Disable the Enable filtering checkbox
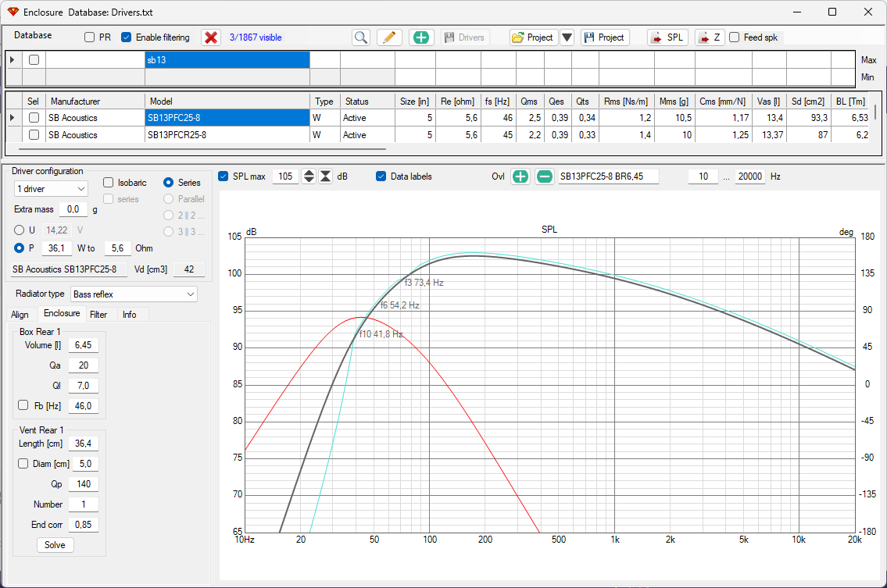 pyautogui.click(x=126, y=37)
